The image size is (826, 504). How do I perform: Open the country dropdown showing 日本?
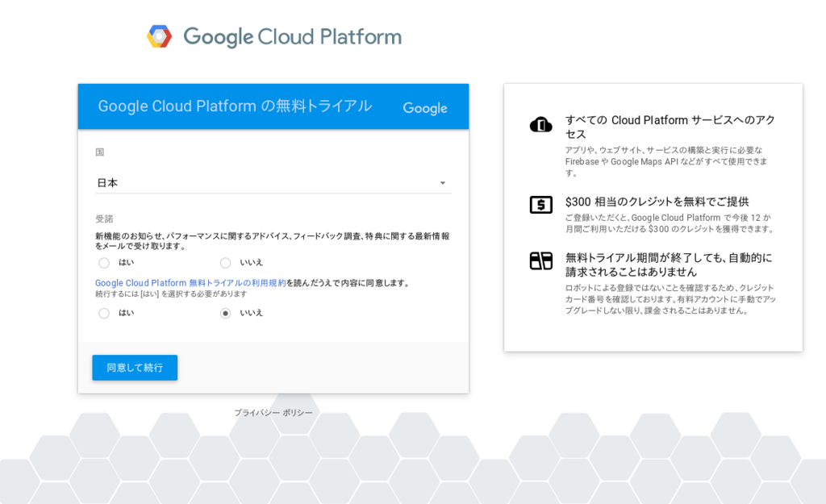click(x=273, y=183)
